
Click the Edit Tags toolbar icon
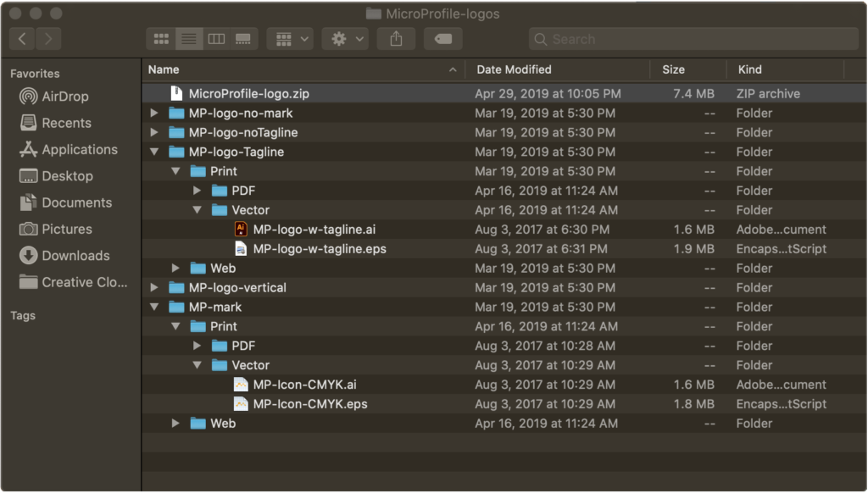[x=442, y=39]
